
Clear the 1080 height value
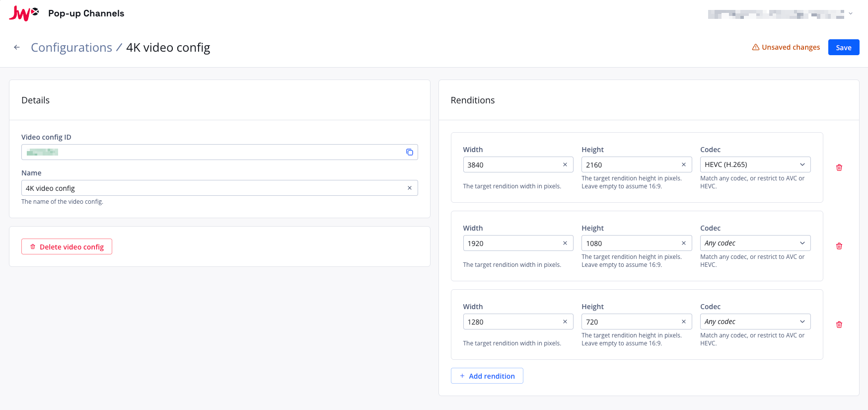[684, 243]
